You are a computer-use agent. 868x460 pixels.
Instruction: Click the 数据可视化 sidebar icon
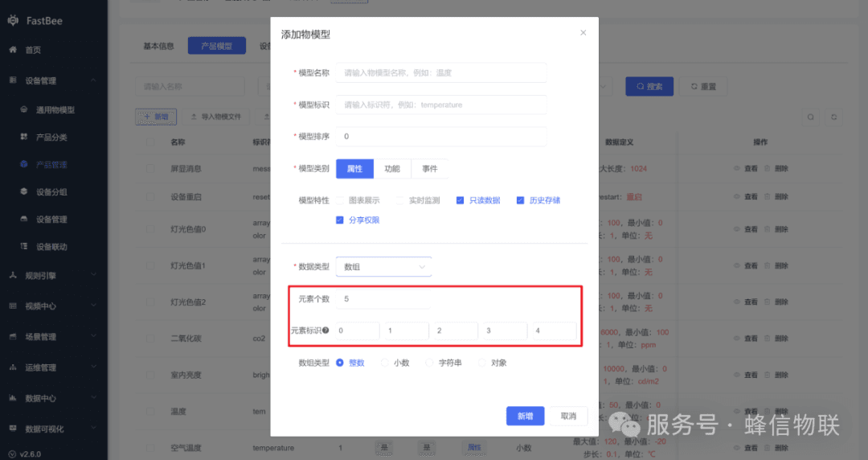point(13,429)
